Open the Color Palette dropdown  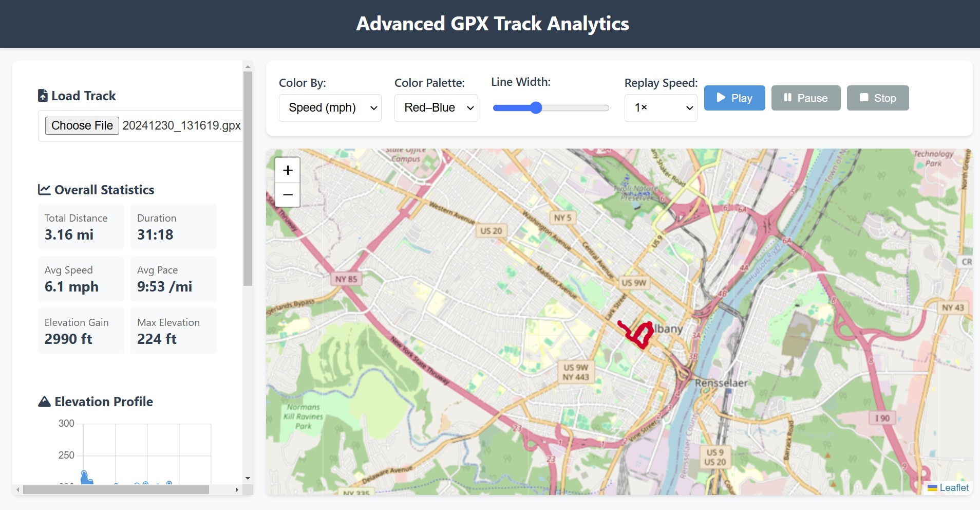436,107
